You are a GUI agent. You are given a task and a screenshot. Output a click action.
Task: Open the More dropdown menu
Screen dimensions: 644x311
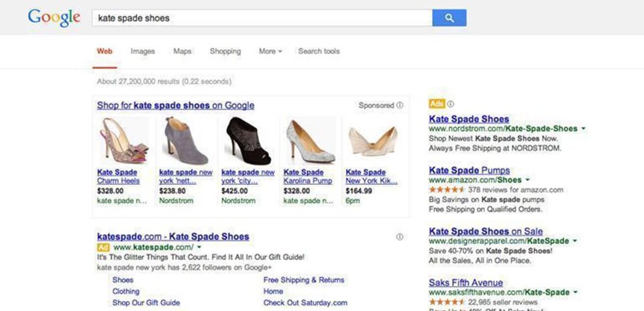pyautogui.click(x=270, y=52)
